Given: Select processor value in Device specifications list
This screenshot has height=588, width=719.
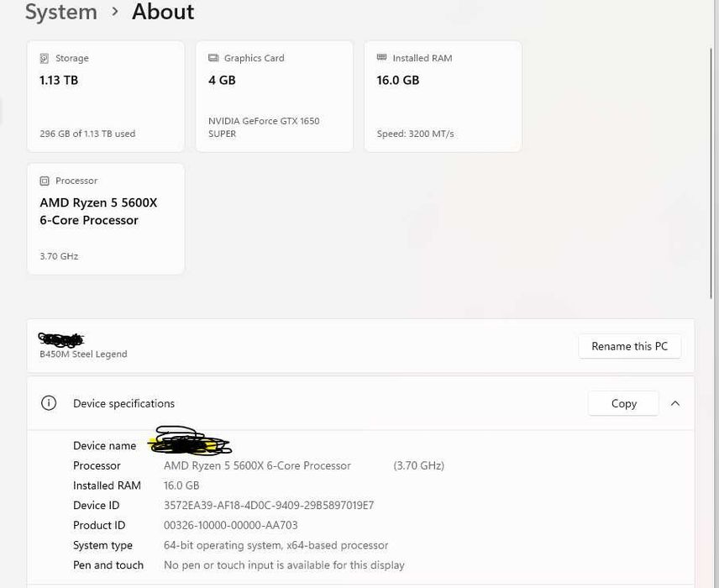Looking at the screenshot, I should coord(257,465).
